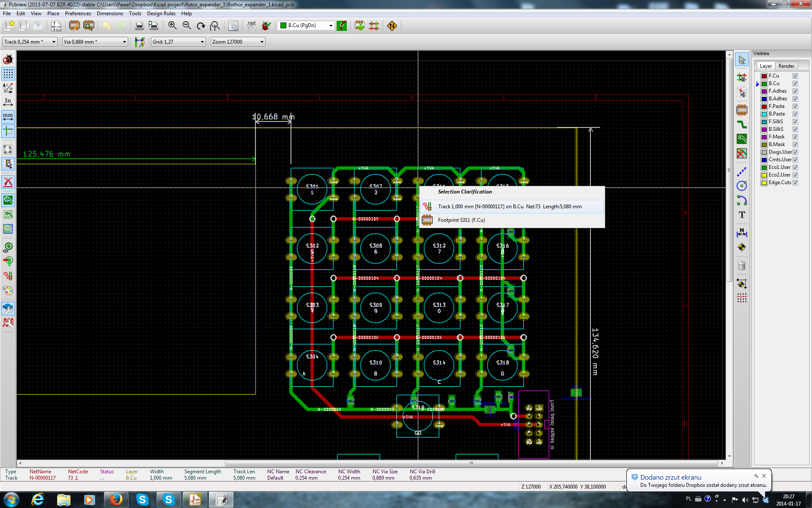Open the Design Rules menu
The image size is (812, 508).
pos(161,14)
